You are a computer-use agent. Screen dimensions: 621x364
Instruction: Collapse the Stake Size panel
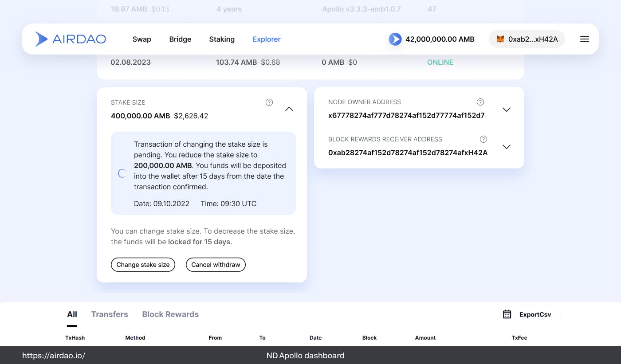(x=289, y=109)
